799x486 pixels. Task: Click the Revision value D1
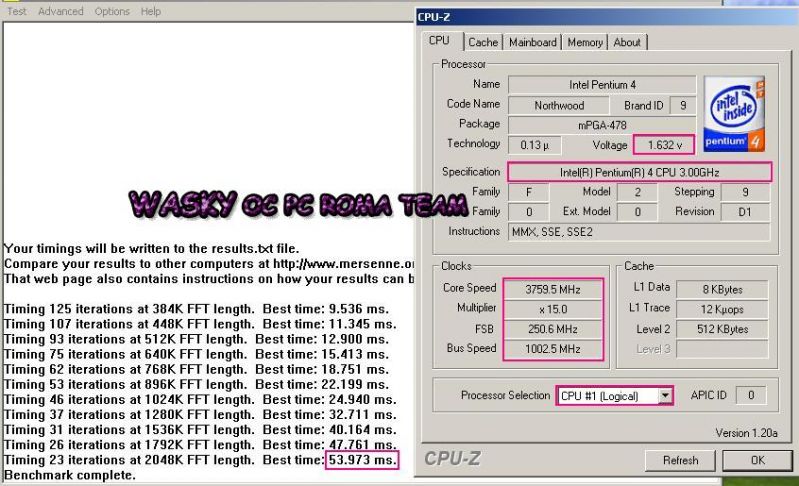744,212
